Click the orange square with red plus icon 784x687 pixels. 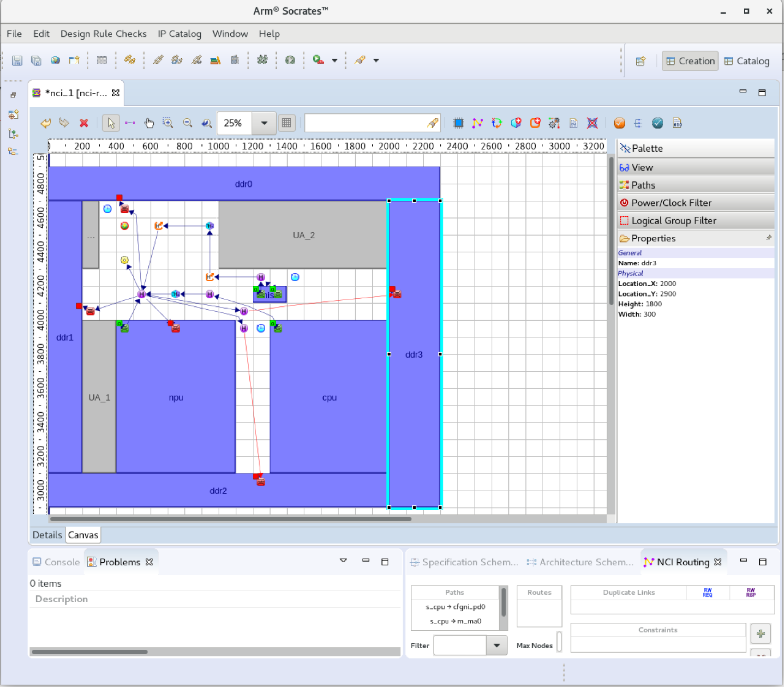click(535, 123)
